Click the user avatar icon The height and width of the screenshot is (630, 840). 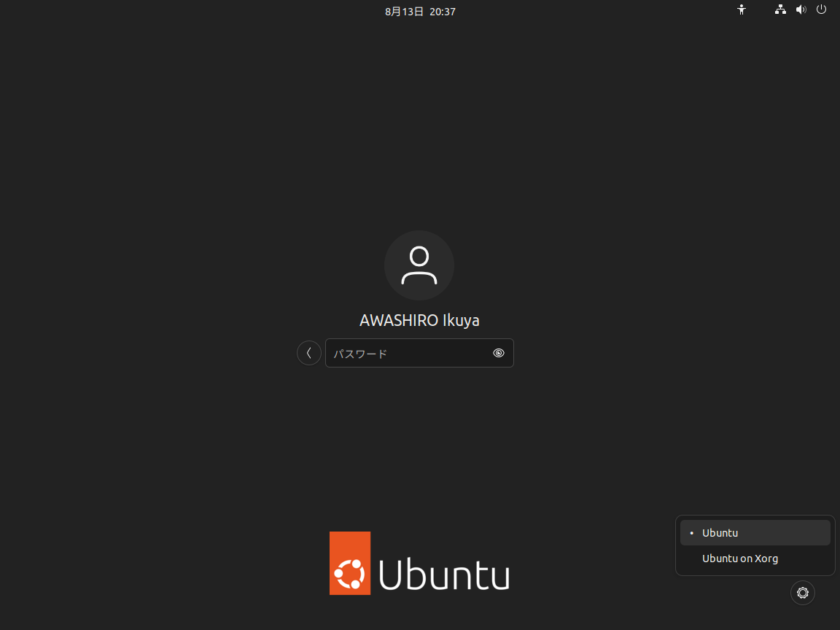click(x=419, y=265)
